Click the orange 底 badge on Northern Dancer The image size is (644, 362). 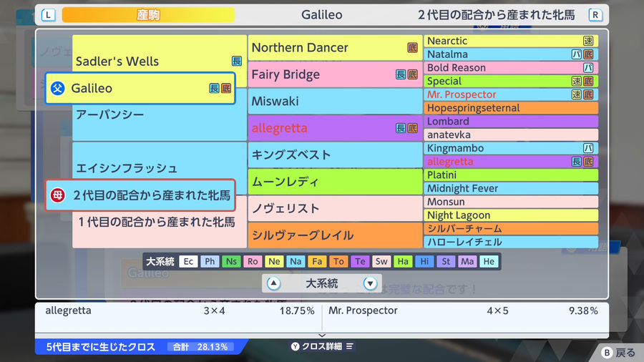coord(412,48)
